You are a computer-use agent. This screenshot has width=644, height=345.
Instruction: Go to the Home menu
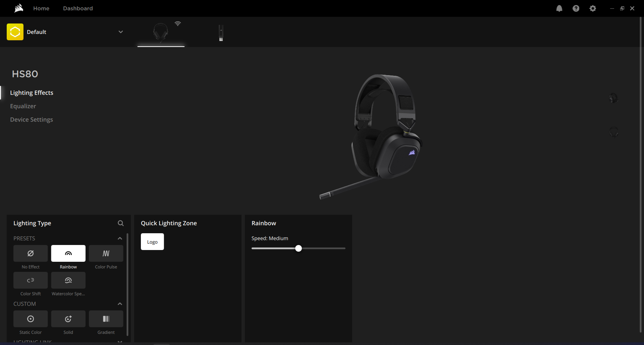click(41, 8)
